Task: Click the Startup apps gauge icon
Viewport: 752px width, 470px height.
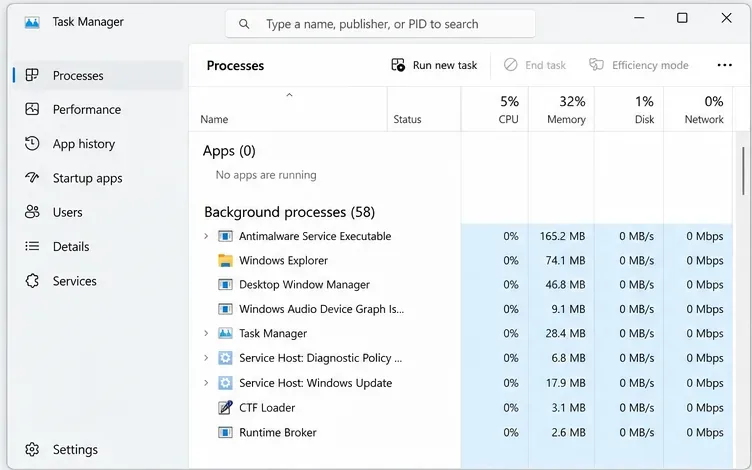Action: (32, 177)
